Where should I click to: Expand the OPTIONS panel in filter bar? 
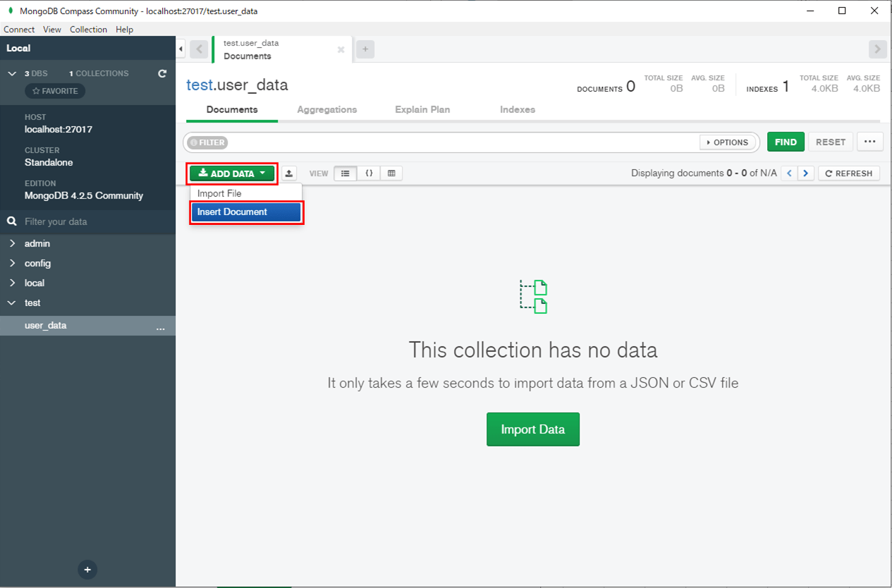coord(728,142)
